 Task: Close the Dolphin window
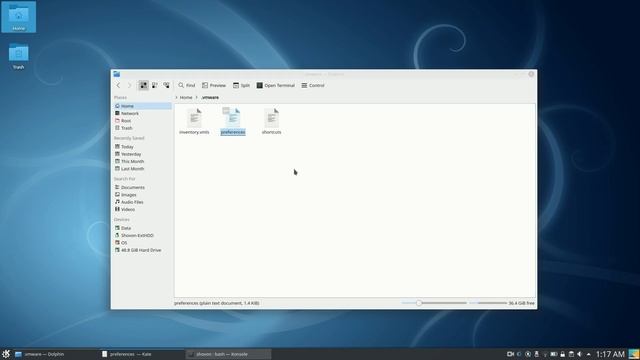(531, 74)
